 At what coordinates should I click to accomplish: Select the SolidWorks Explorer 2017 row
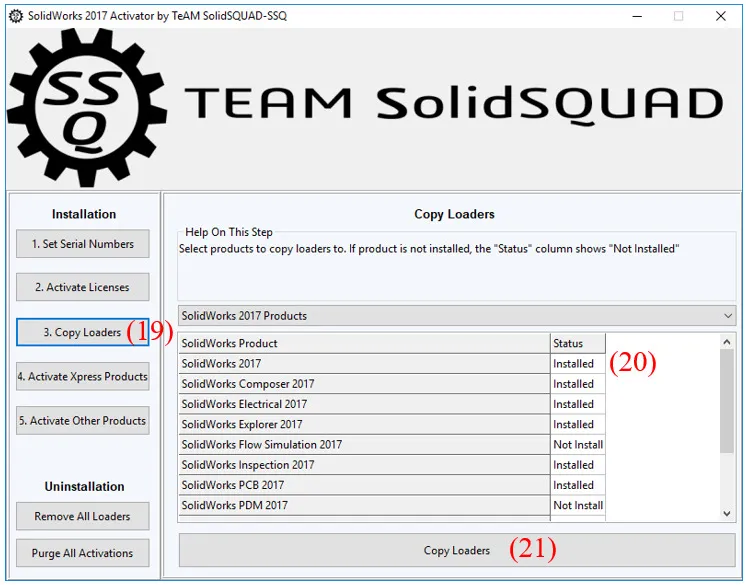click(392, 424)
